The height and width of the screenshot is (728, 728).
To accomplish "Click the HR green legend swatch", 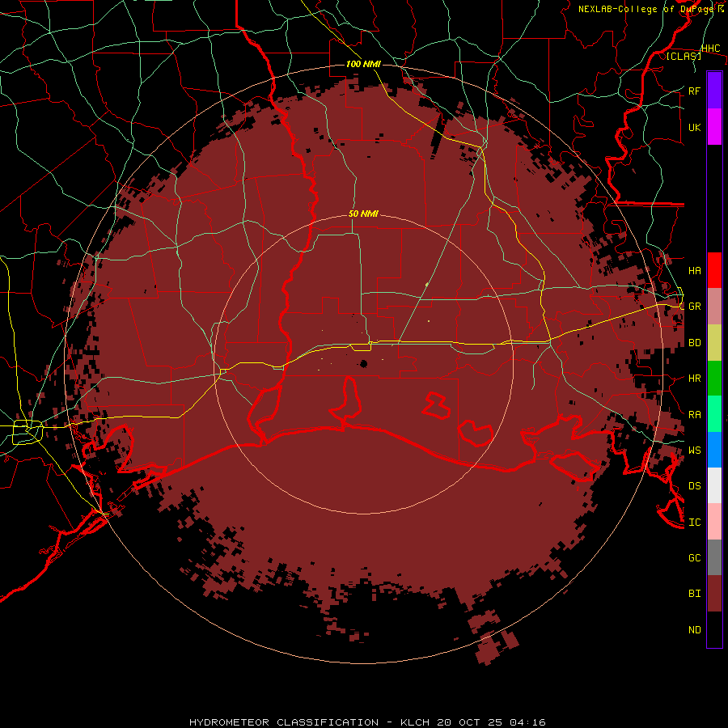I will coord(714,378).
